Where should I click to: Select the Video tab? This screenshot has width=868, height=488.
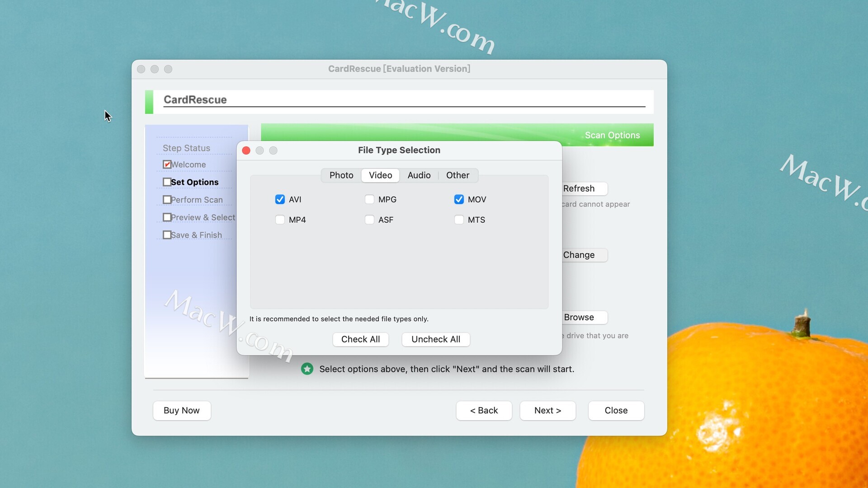click(x=380, y=175)
